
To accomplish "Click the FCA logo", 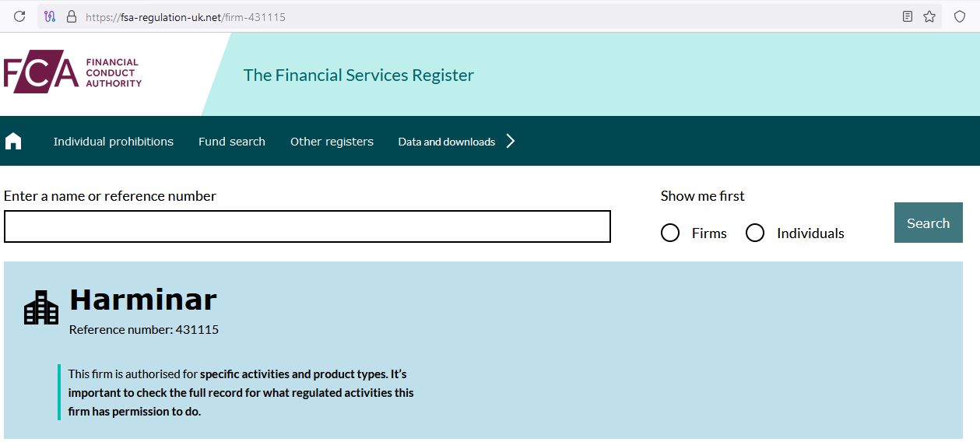I will coord(72,73).
